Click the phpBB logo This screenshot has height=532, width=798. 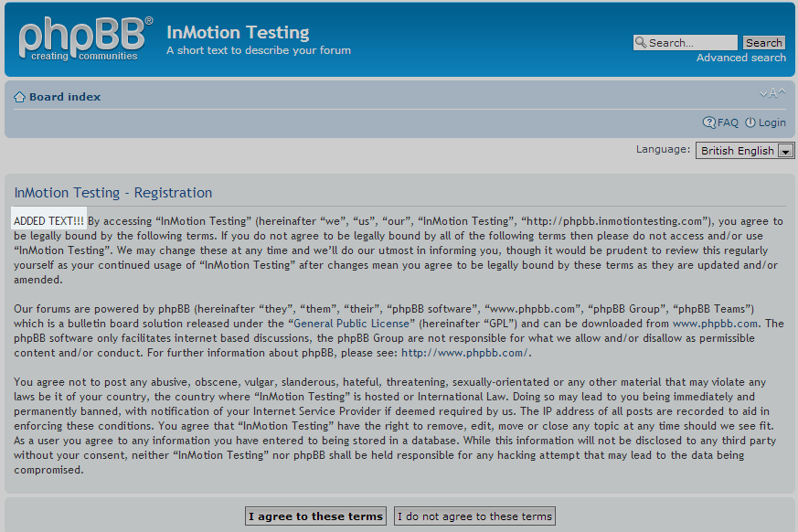(x=86, y=38)
